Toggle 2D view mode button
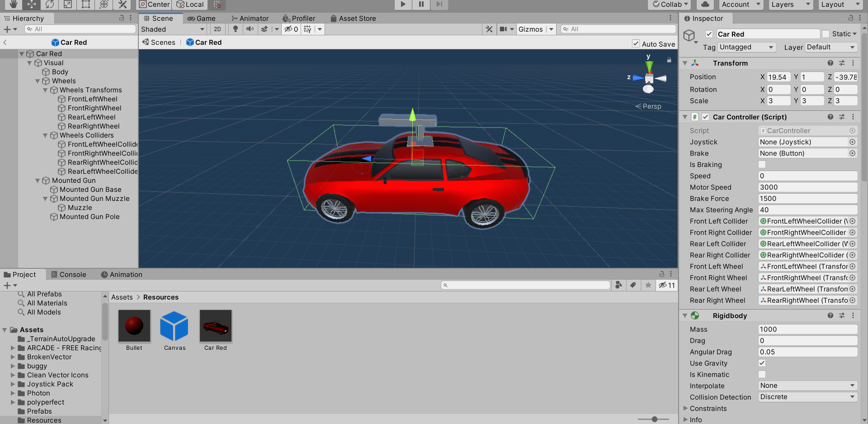Viewport: 868px width, 424px height. [217, 29]
